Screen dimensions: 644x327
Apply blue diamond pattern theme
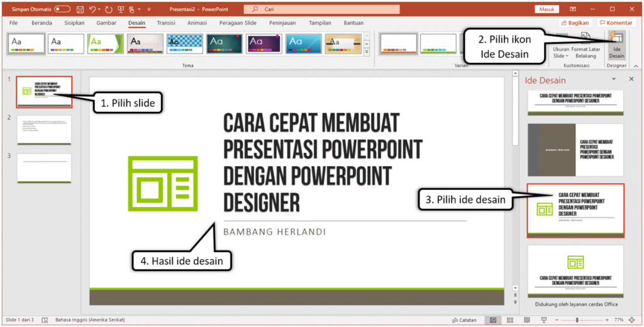point(185,43)
